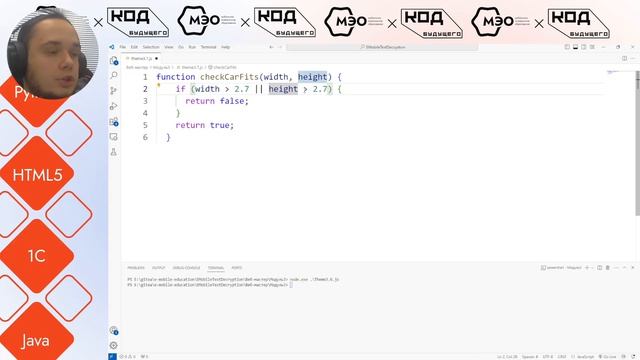Open the File menu

tap(122, 47)
